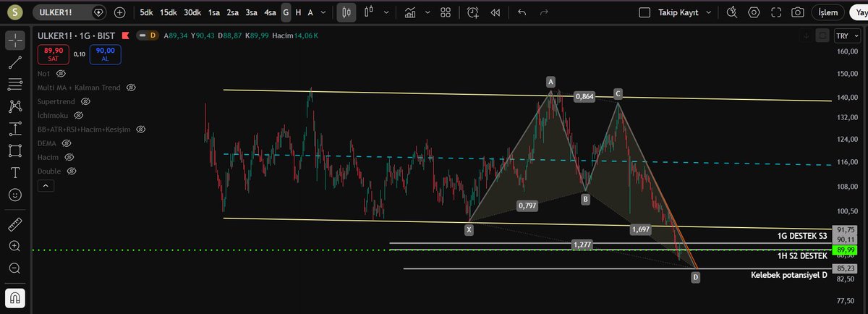This screenshot has height=314, width=868.
Task: Select the text annotation tool
Action: pyautogui.click(x=14, y=172)
